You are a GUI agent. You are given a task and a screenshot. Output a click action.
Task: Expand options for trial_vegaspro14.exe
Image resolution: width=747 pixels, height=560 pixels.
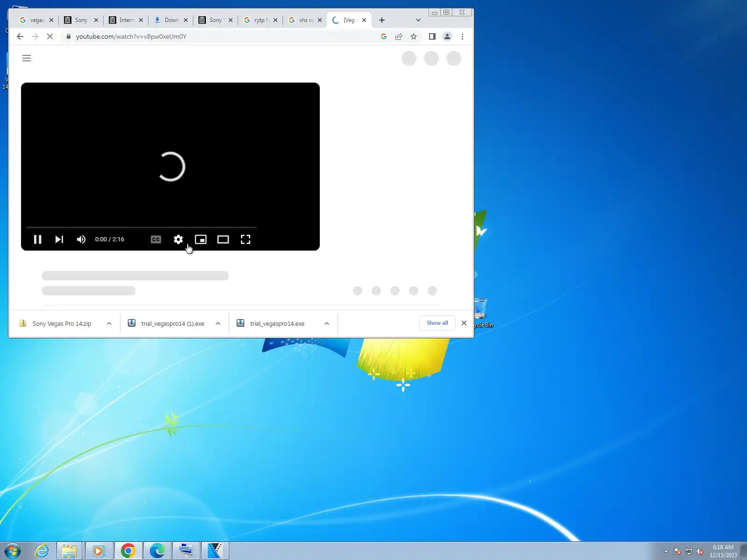click(327, 323)
